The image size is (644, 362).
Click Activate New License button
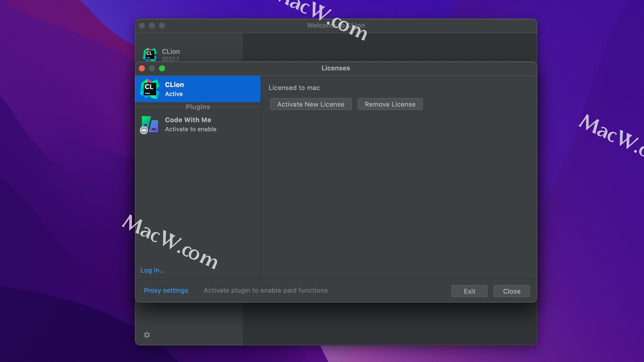[311, 104]
